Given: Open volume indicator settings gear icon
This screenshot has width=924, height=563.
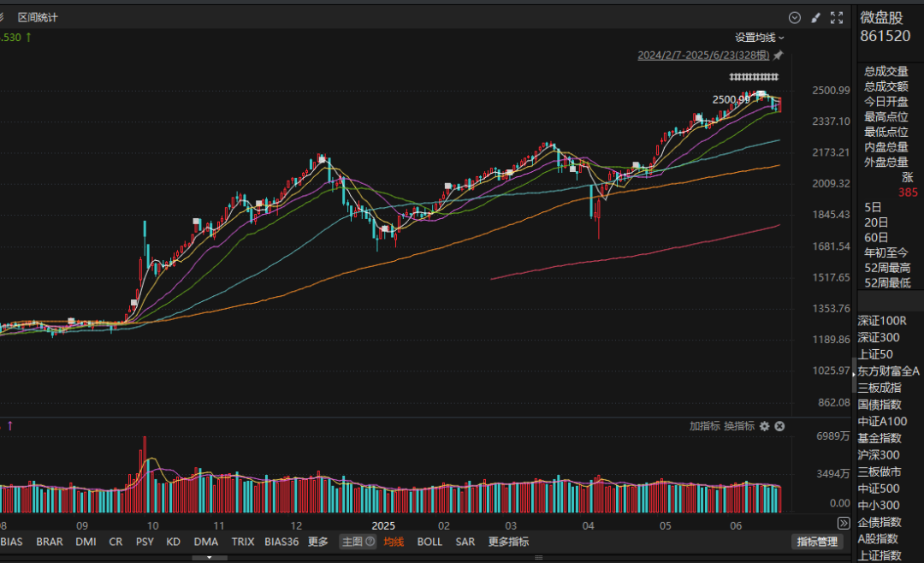Looking at the screenshot, I should click(x=765, y=426).
